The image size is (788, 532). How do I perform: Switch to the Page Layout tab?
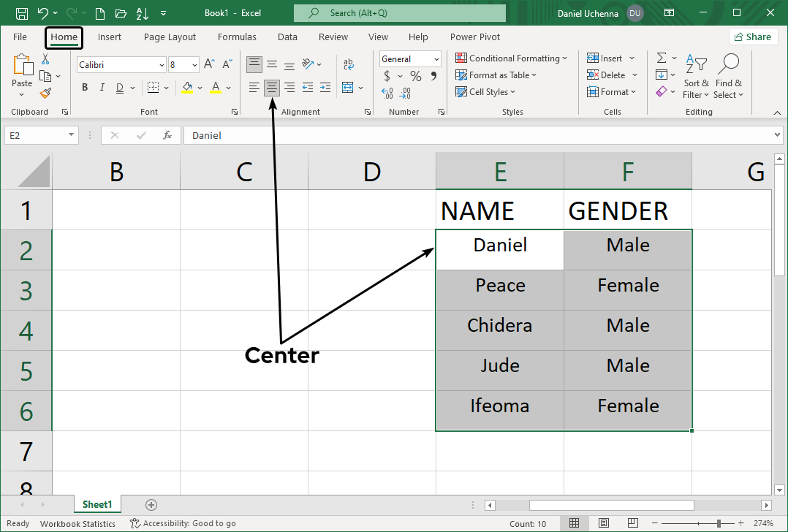pyautogui.click(x=170, y=37)
